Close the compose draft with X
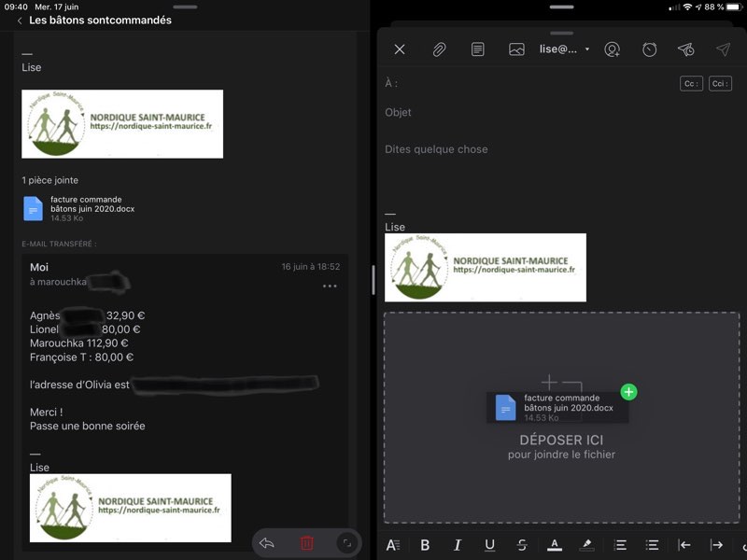The width and height of the screenshot is (747, 560). (400, 49)
